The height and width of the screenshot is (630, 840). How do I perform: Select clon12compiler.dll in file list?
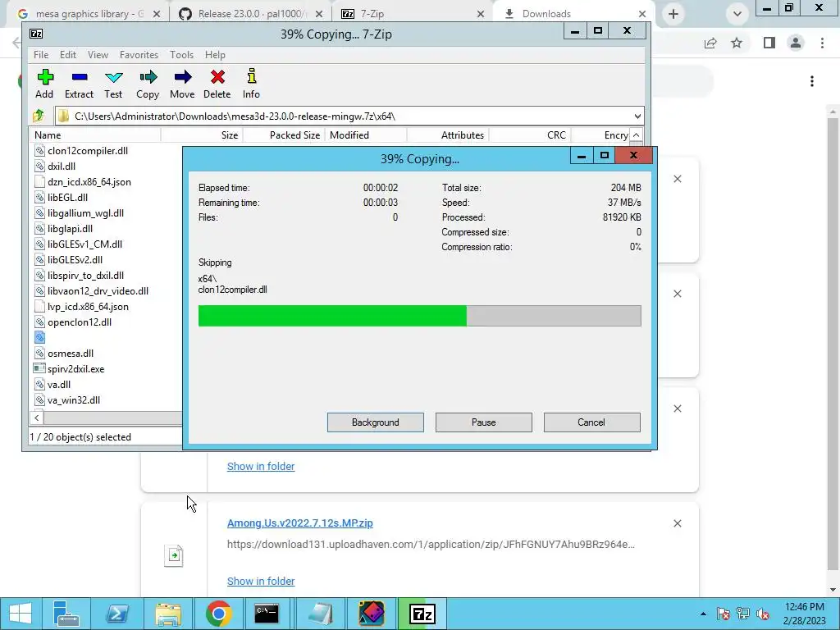(87, 151)
